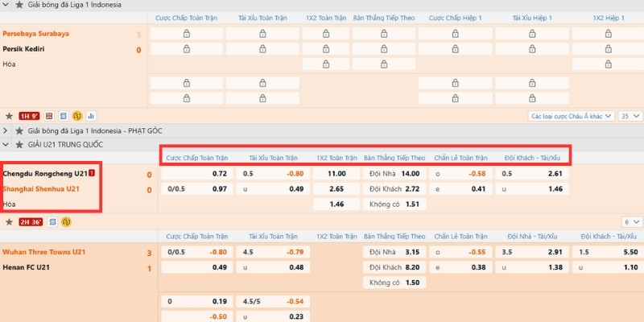Select under at 0.49 for Chengdu match
Image resolution: width=644 pixels, height=322 pixels.
click(273, 189)
